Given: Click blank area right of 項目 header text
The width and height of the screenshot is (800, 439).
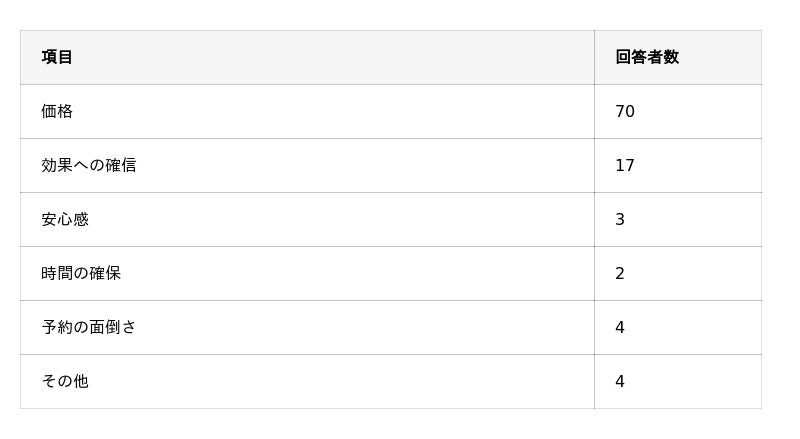Looking at the screenshot, I should click(x=330, y=57).
